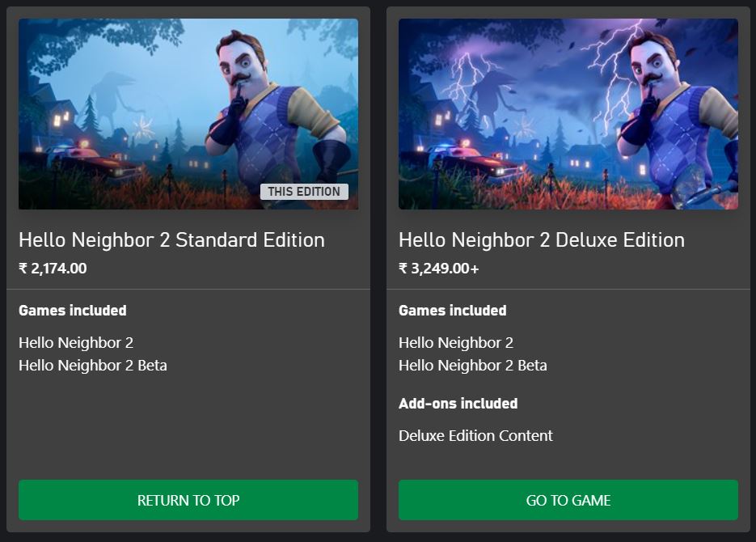Select the Hello Neighbor 2 Standard Edition title

coord(171,239)
